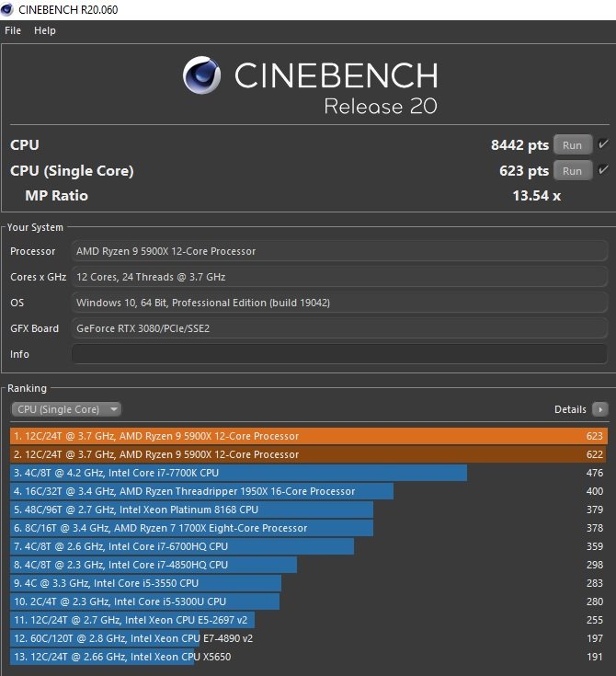
Task: Select the Xeon X5650 ranking row
Action: click(x=309, y=657)
